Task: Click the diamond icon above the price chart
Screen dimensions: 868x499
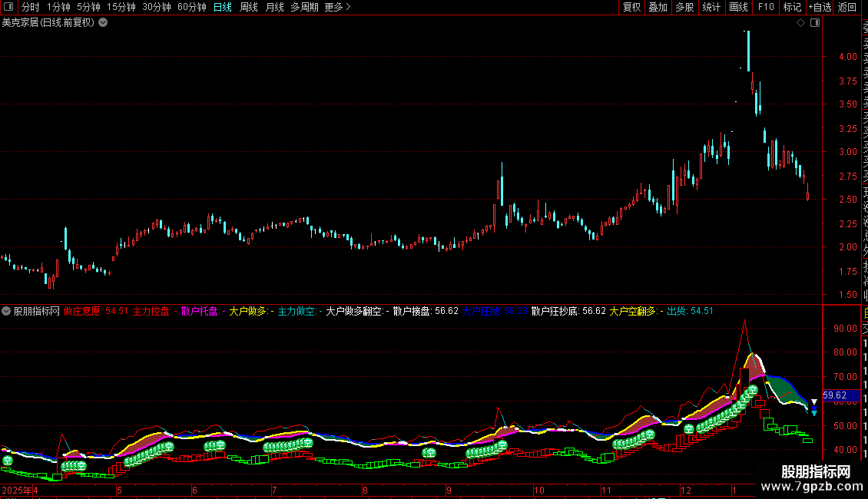Action: click(x=800, y=23)
